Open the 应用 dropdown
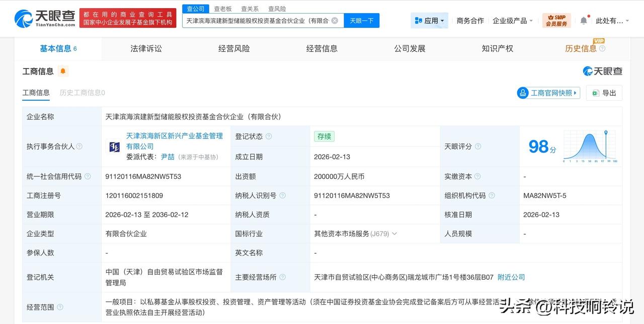The width and height of the screenshot is (644, 324). (429, 20)
